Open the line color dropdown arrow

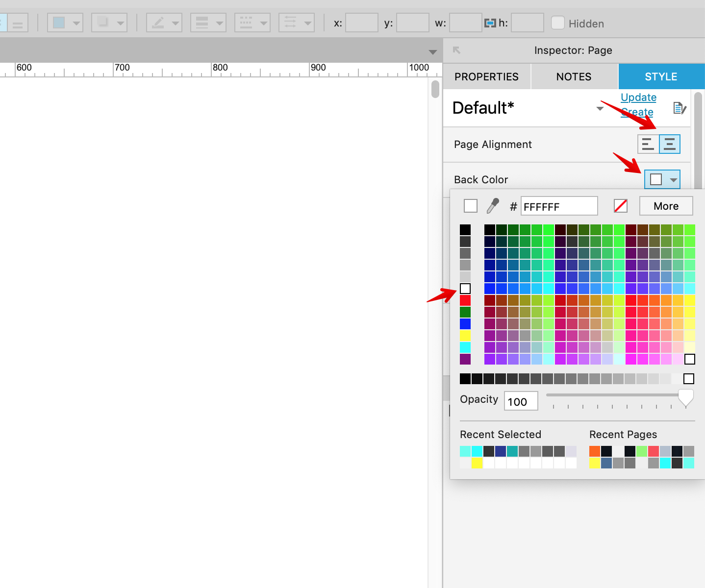coord(176,23)
